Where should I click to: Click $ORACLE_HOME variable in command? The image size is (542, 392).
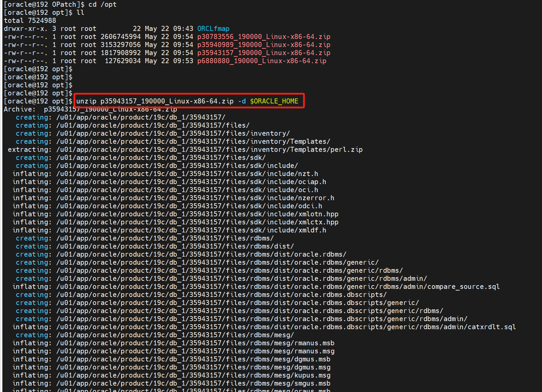pyautogui.click(x=274, y=101)
